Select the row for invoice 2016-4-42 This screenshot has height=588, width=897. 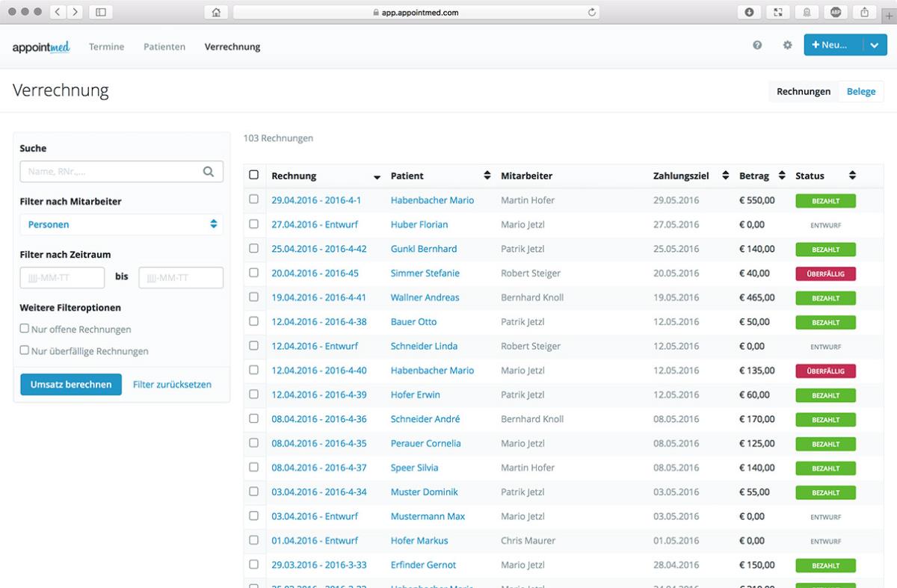pyautogui.click(x=254, y=248)
